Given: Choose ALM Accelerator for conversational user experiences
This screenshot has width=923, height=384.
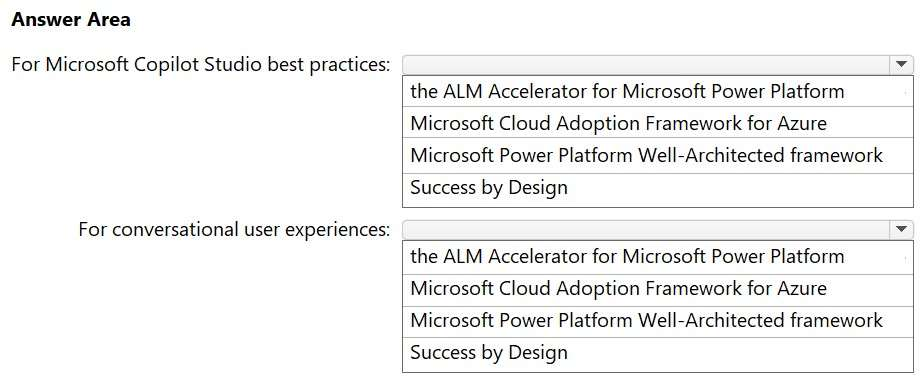Looking at the screenshot, I should point(658,256).
